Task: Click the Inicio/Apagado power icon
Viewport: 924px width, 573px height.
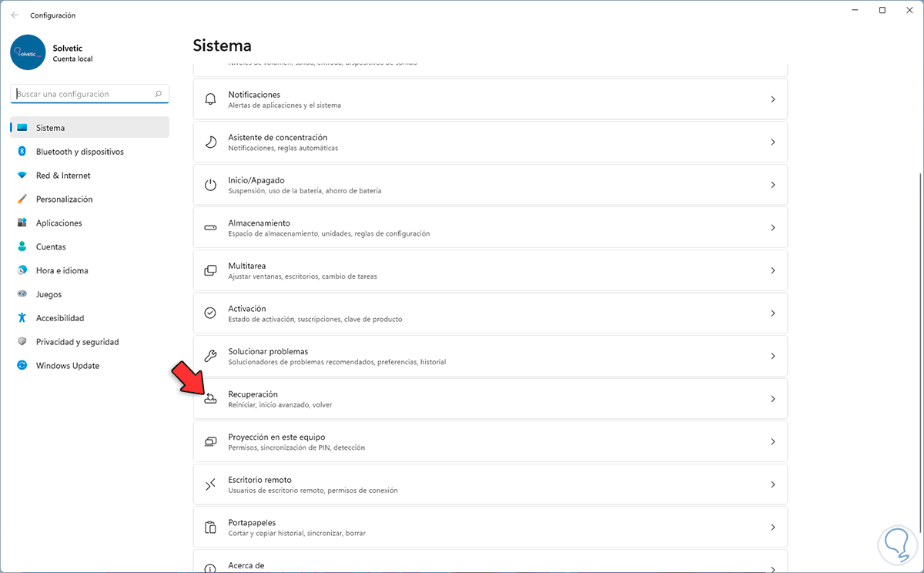Action: [210, 185]
